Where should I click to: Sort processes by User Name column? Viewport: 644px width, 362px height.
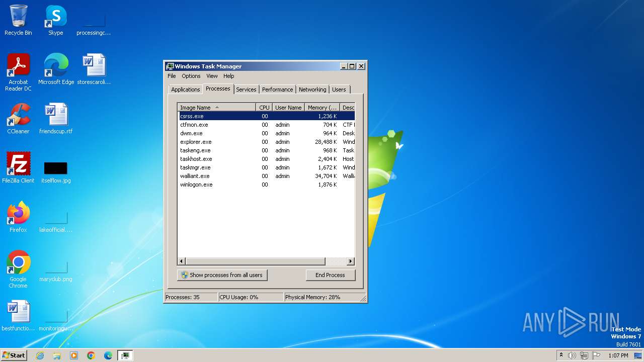coord(288,108)
